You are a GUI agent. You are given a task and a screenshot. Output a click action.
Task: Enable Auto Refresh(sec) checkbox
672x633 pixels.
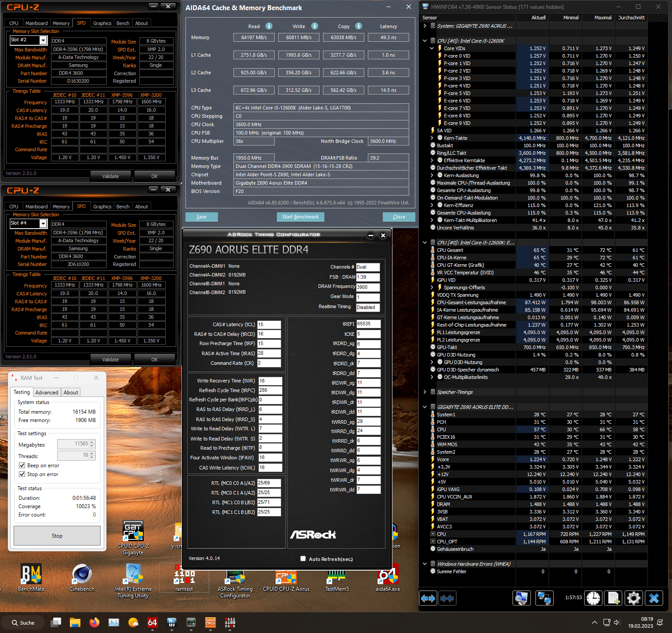click(303, 559)
